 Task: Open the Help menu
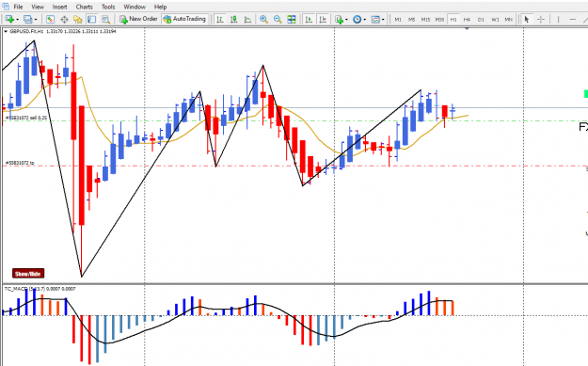[x=161, y=7]
